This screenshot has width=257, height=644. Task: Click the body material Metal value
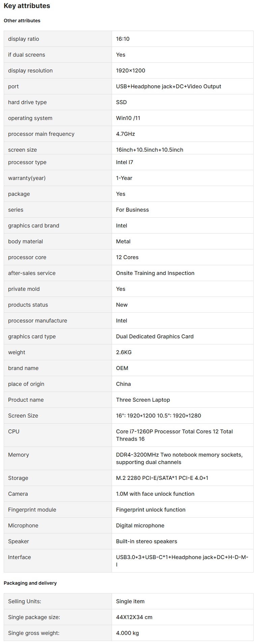(x=123, y=241)
